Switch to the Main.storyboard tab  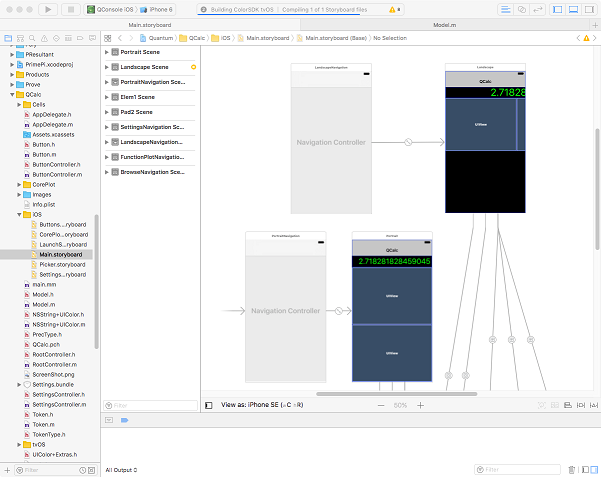tap(150, 25)
